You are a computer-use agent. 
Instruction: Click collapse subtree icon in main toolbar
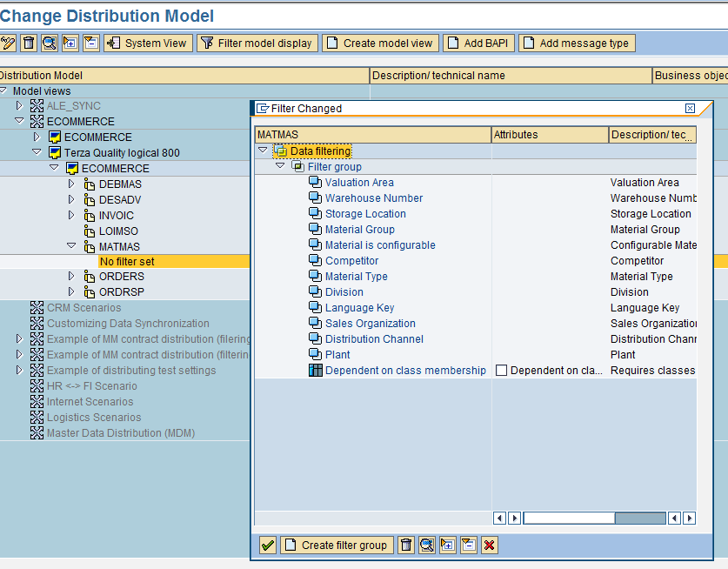click(x=91, y=43)
